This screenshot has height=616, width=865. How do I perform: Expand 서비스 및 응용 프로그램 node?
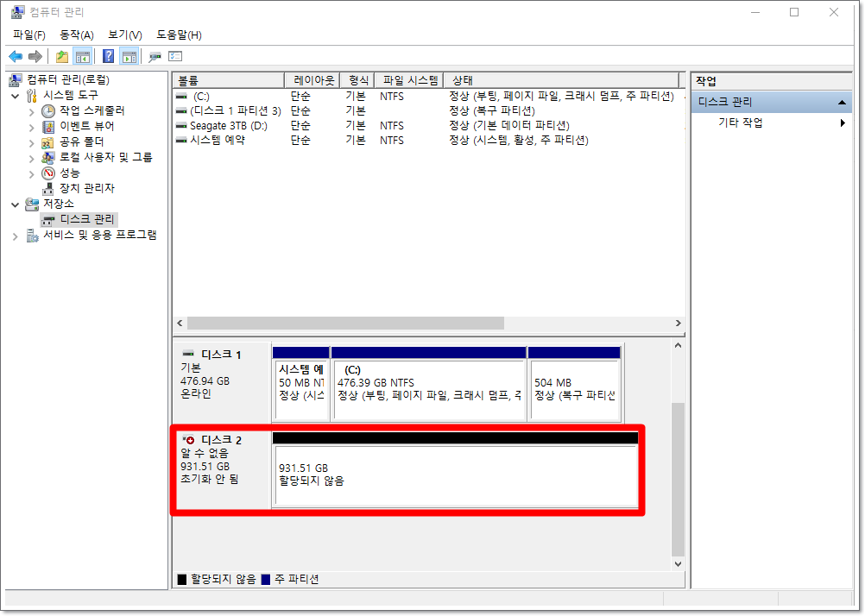tap(15, 236)
